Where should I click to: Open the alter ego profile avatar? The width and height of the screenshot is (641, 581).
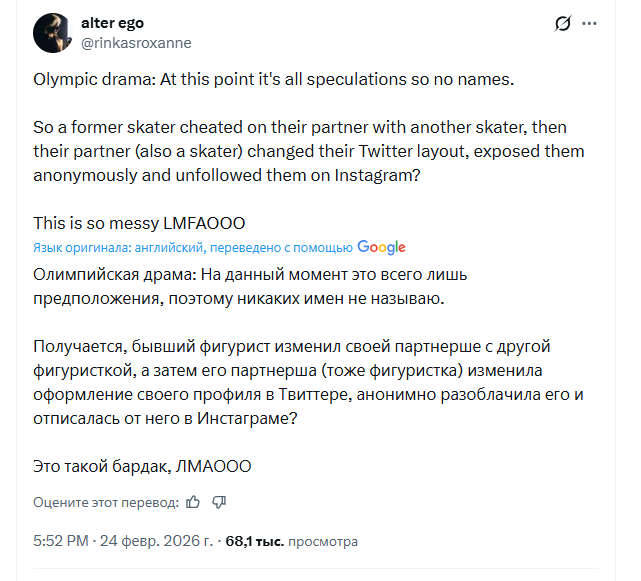(x=51, y=33)
